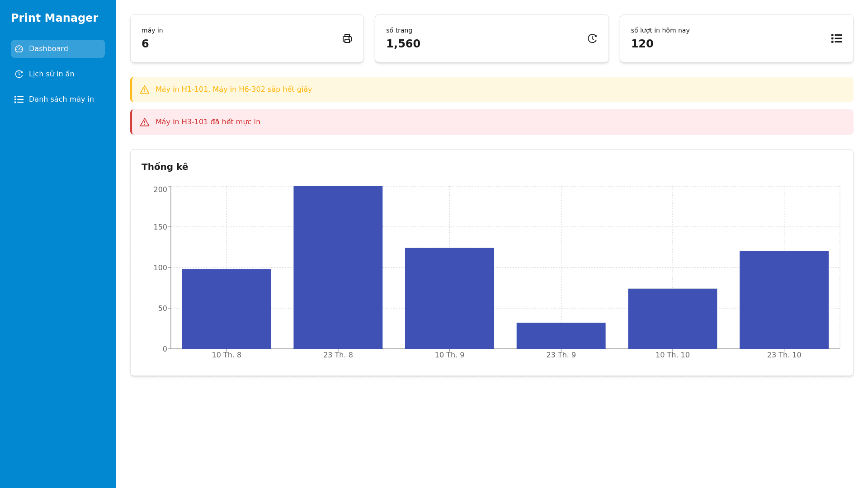Click the printer icon on máy in card
Viewport: 868px width, 488px height.
click(x=347, y=38)
